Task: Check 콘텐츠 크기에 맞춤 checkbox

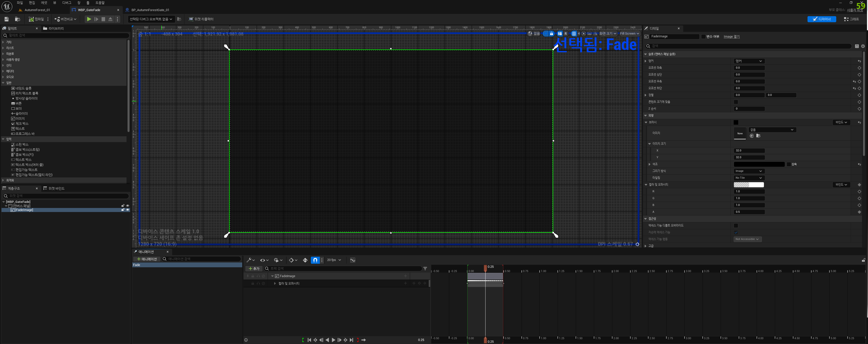Action: [736, 102]
